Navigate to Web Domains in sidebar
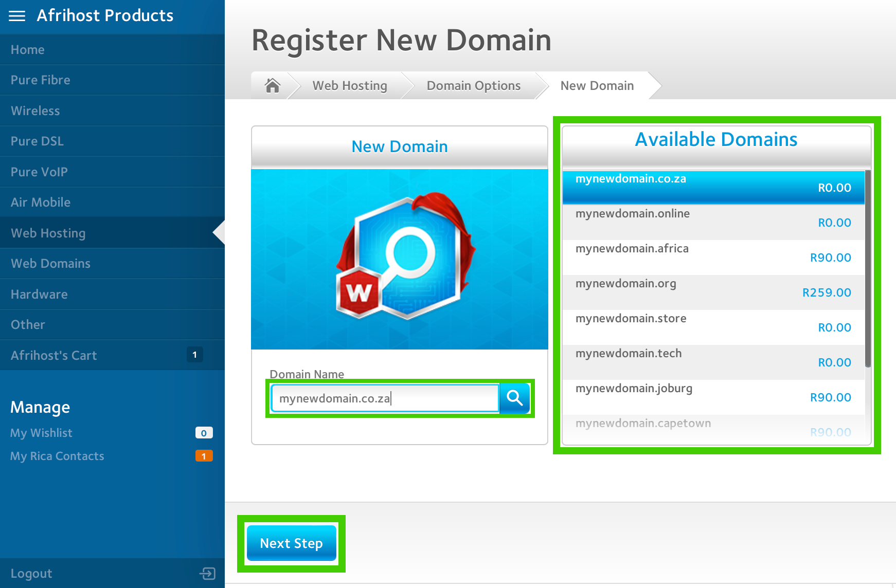 tap(50, 264)
